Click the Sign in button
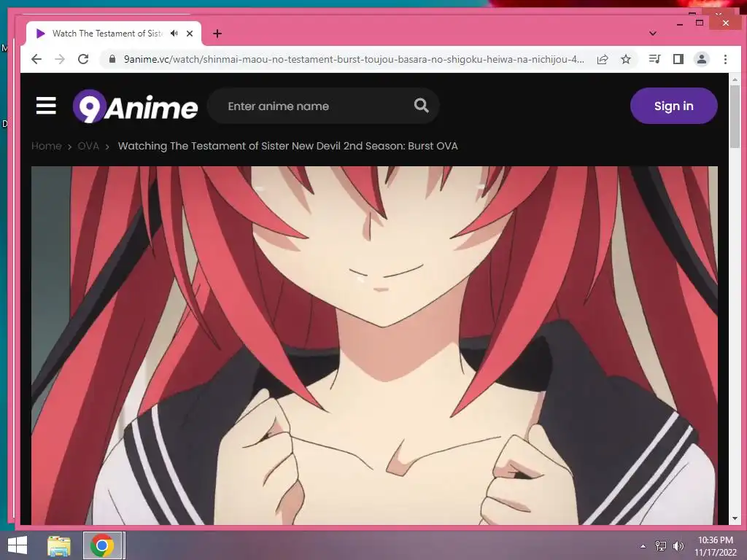The height and width of the screenshot is (560, 747). (673, 106)
